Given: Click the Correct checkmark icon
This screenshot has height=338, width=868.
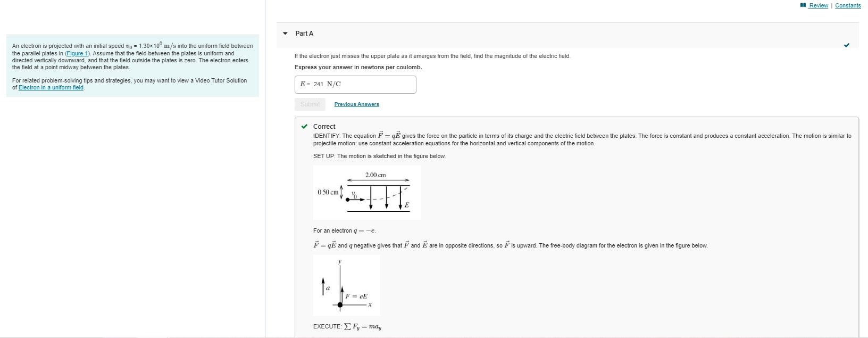Looking at the screenshot, I should pos(304,126).
